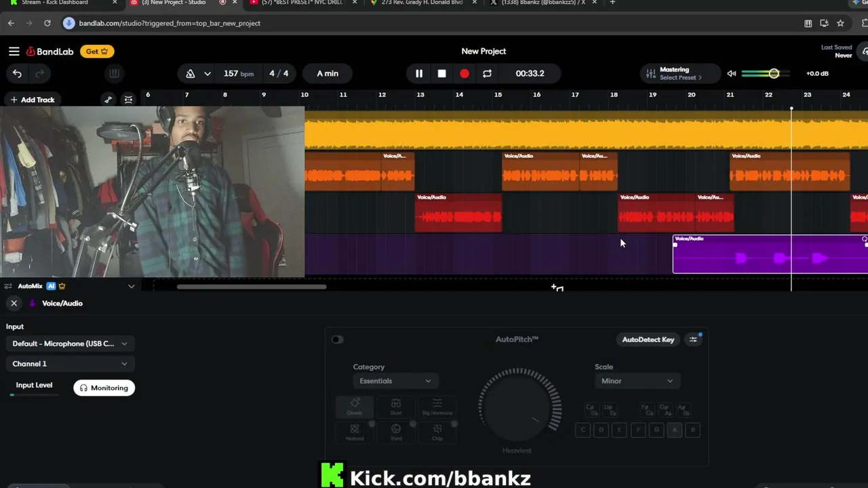Open the Scale Minor dropdown
This screenshot has height=488, width=868.
637,381
